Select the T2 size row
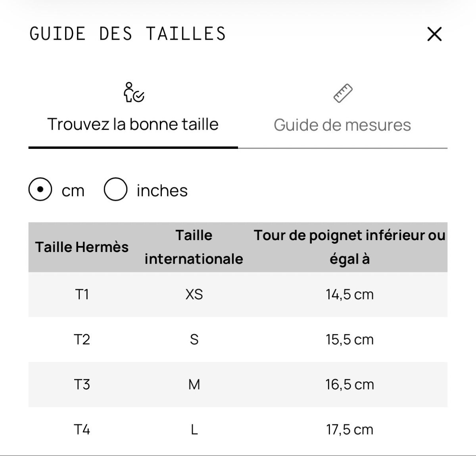The image size is (476, 456). coord(238,339)
